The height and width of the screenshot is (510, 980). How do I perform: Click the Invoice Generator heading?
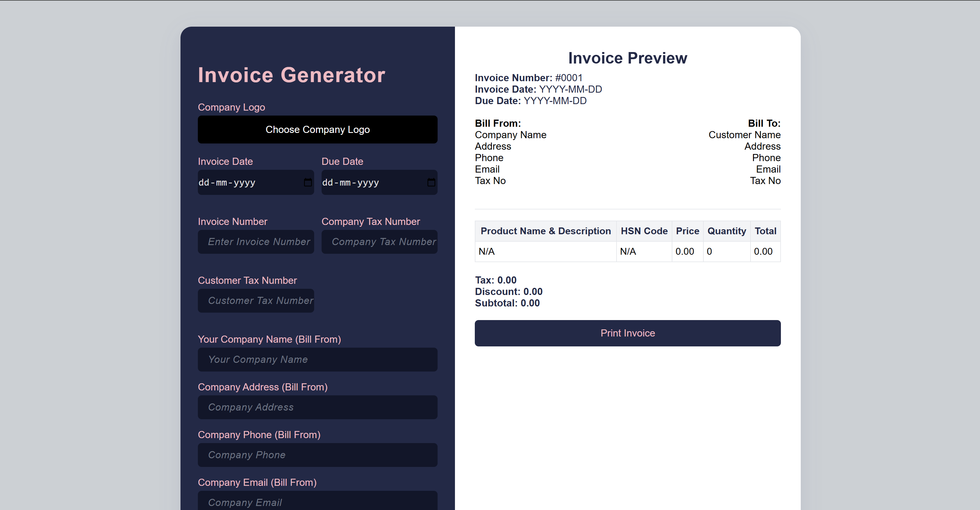(x=292, y=75)
